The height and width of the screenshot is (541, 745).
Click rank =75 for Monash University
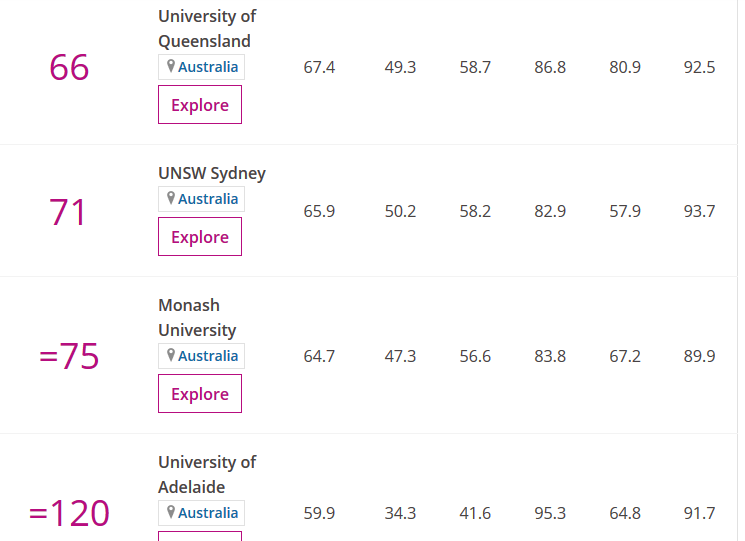click(69, 357)
